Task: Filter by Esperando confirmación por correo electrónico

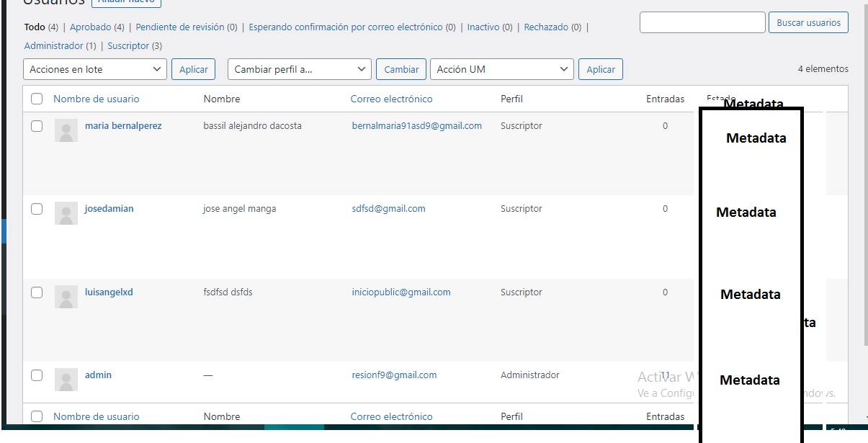Action: 346,27
